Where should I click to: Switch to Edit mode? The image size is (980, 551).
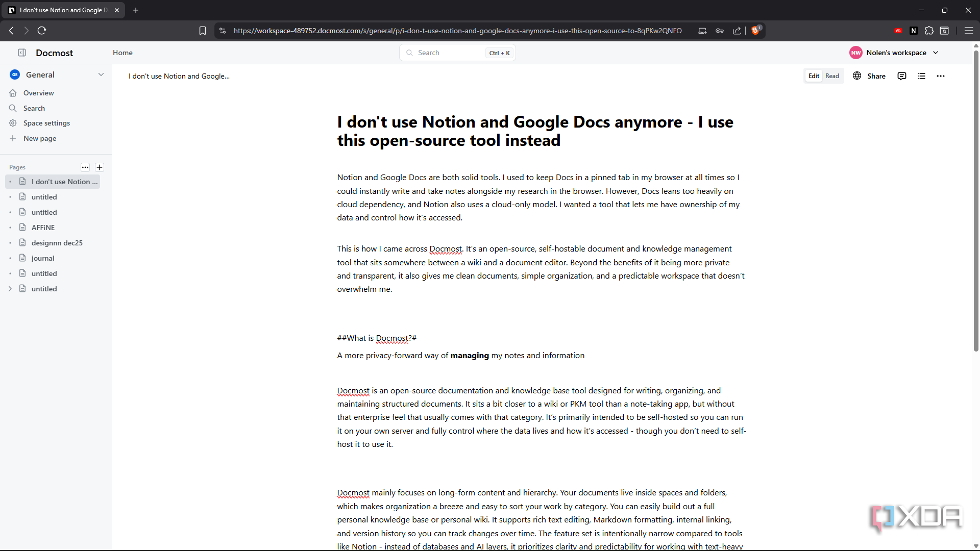814,76
